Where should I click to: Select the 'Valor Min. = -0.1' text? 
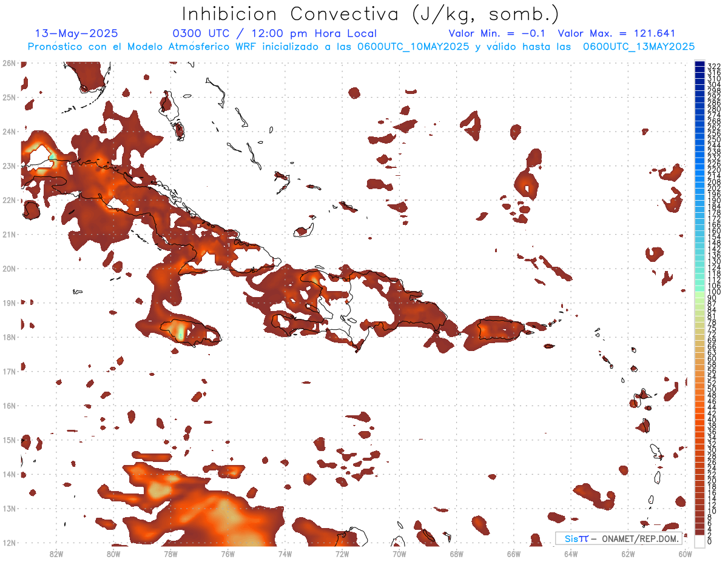click(x=497, y=34)
